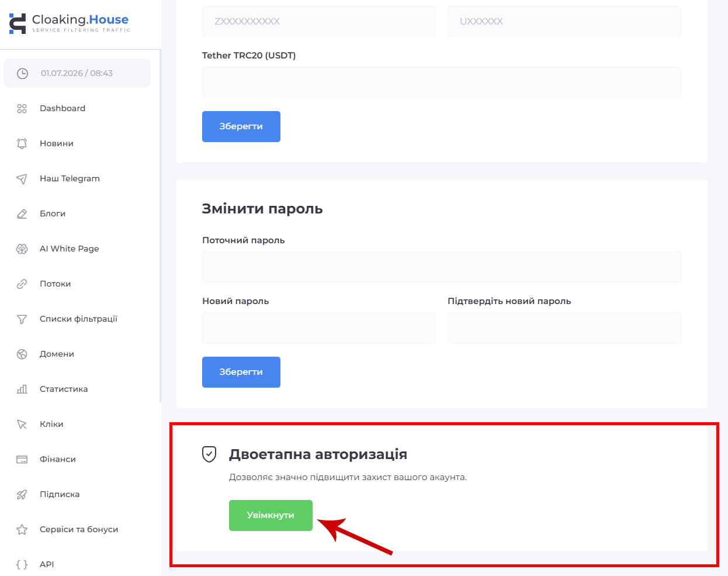Open Списки фільтрації
728x576 pixels.
[x=78, y=319]
